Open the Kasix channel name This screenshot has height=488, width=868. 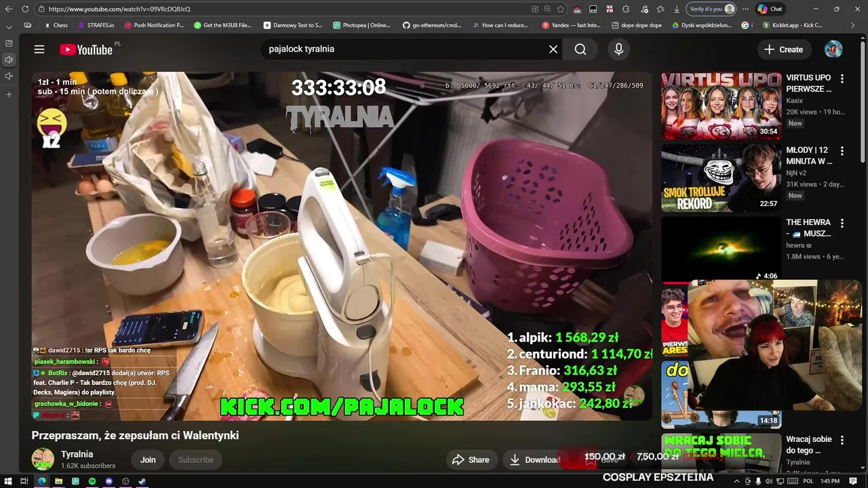click(795, 101)
